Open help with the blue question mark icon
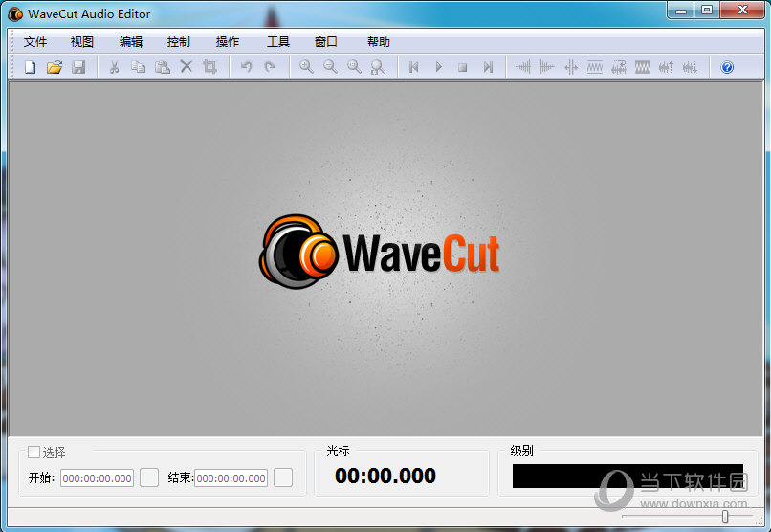771x532 pixels. 727,67
